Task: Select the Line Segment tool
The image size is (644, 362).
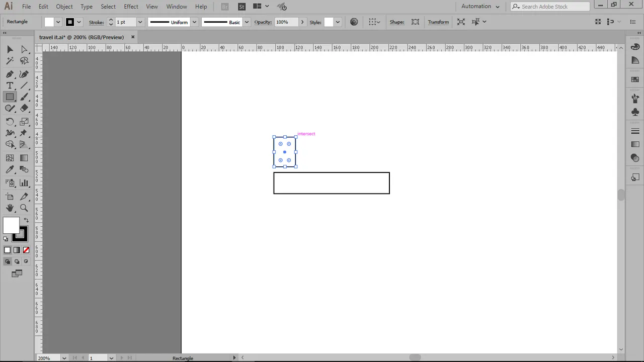Action: click(24, 85)
